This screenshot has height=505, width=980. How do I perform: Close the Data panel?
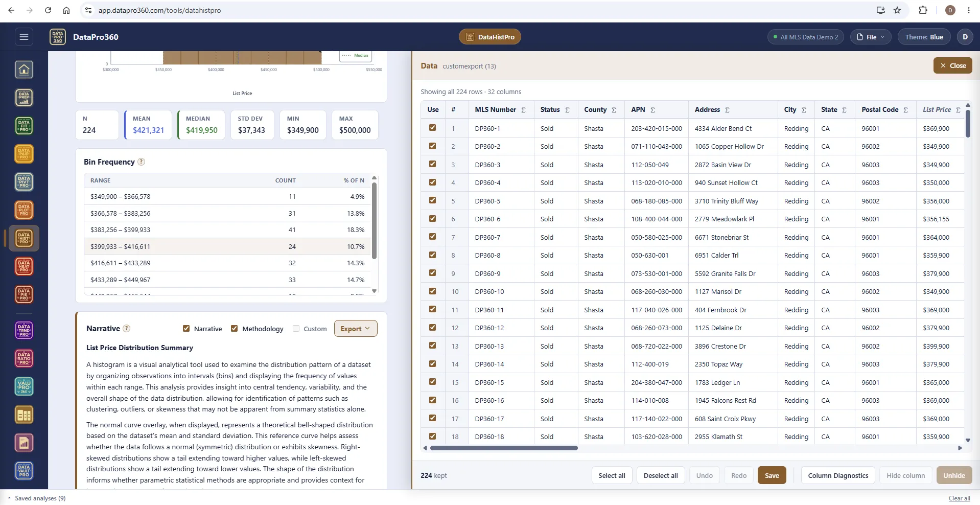[953, 65]
